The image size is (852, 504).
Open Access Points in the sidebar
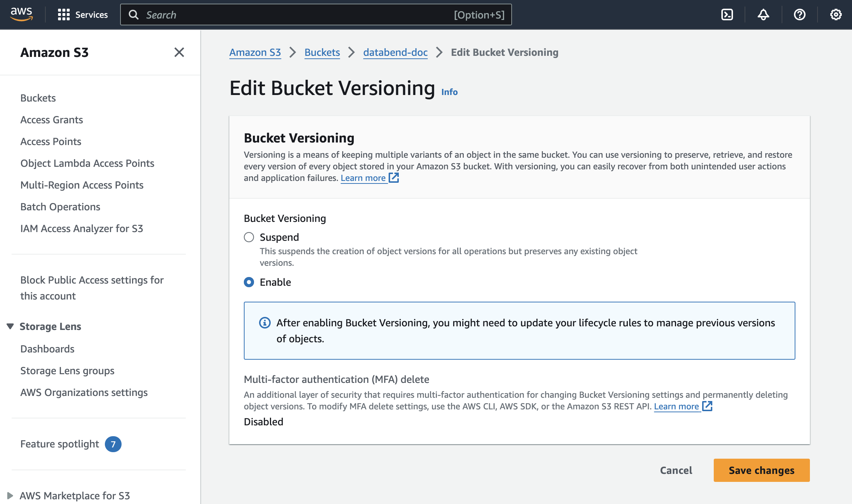(x=51, y=141)
